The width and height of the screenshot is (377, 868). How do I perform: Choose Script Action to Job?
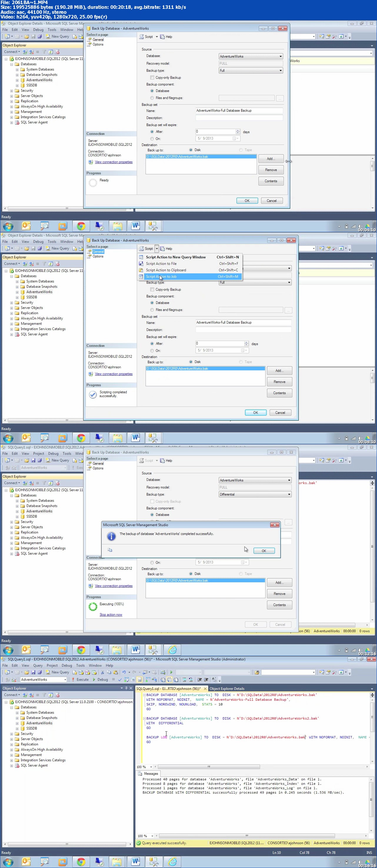pyautogui.click(x=189, y=276)
